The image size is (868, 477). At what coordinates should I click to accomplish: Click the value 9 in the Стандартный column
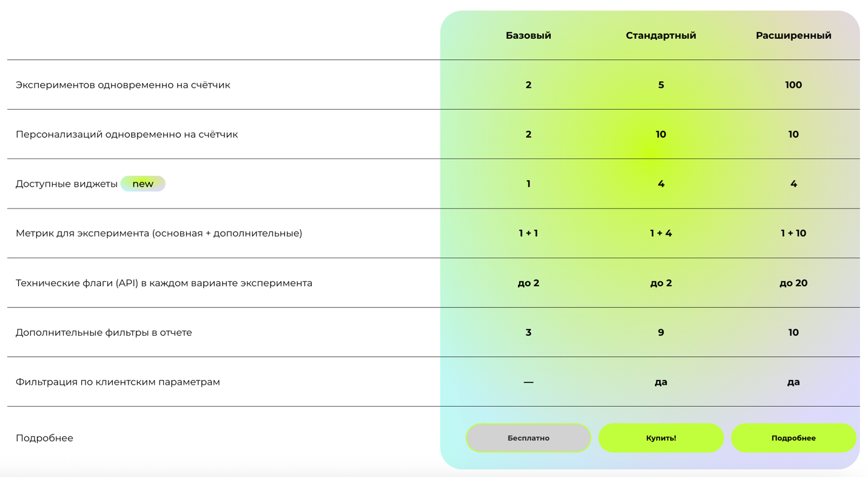(661, 333)
